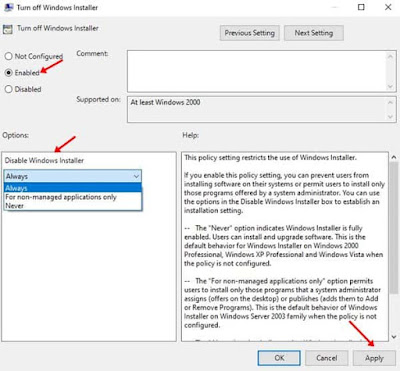Click inside the Comment text box
Screen dimensions: 400x371
[x=257, y=71]
